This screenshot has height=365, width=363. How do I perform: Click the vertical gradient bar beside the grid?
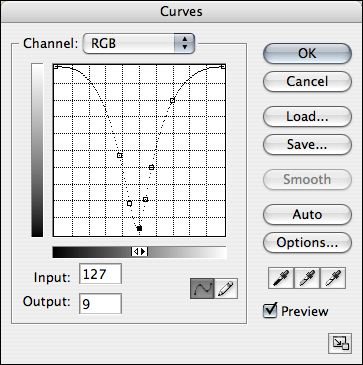[37, 150]
